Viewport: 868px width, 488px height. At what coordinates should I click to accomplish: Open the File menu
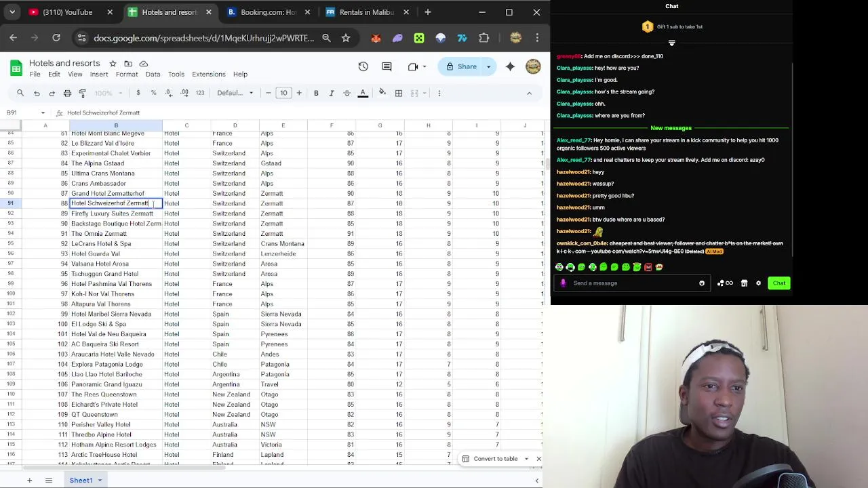click(35, 74)
